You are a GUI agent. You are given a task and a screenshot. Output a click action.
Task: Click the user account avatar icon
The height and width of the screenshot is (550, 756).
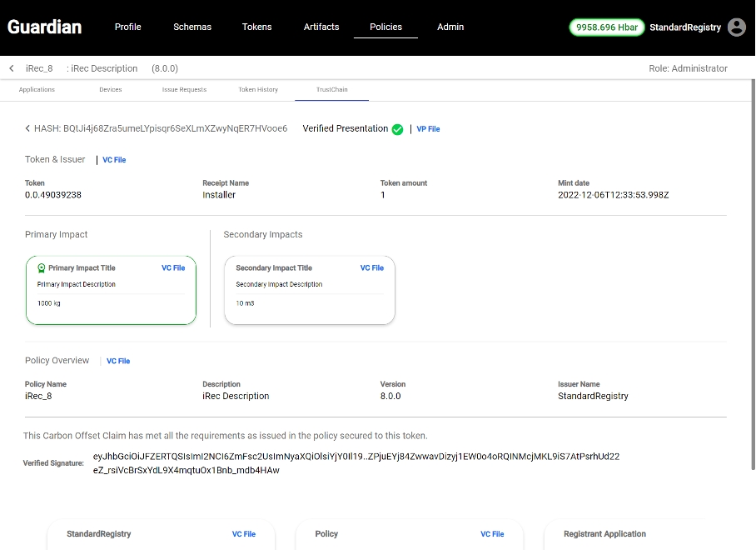[736, 27]
